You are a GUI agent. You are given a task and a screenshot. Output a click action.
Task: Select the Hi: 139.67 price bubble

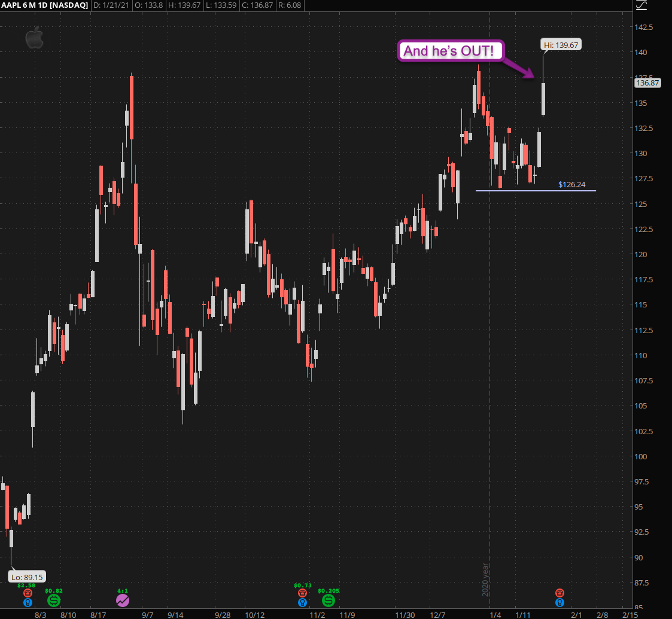(561, 45)
